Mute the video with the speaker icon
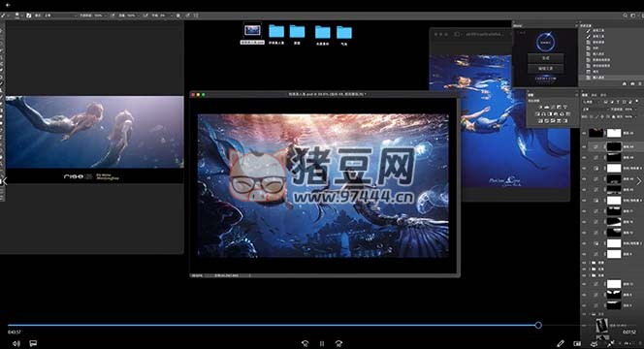The width and height of the screenshot is (644, 349). click(x=16, y=343)
